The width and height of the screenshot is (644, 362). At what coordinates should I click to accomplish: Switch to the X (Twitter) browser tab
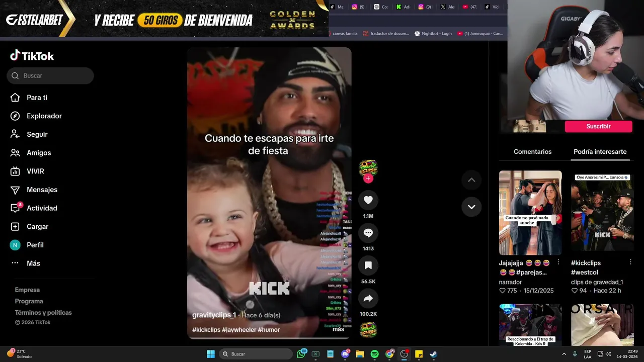(447, 7)
